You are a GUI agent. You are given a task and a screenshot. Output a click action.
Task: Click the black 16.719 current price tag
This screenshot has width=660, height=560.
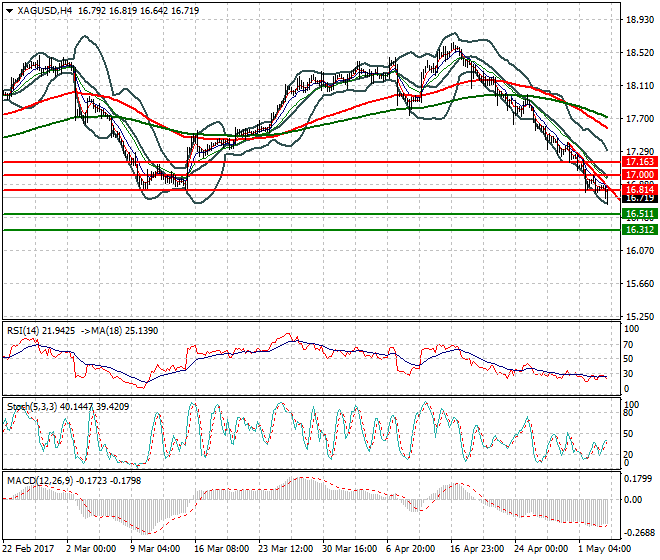point(639,199)
